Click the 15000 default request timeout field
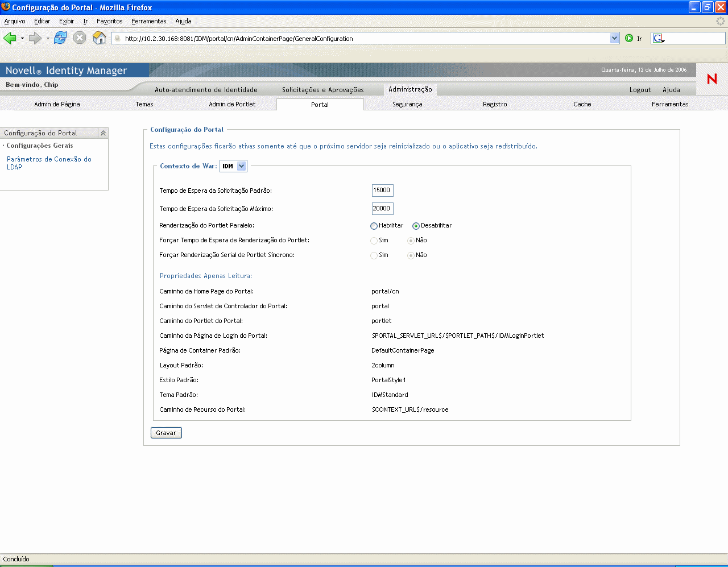728x567 pixels. pos(382,191)
